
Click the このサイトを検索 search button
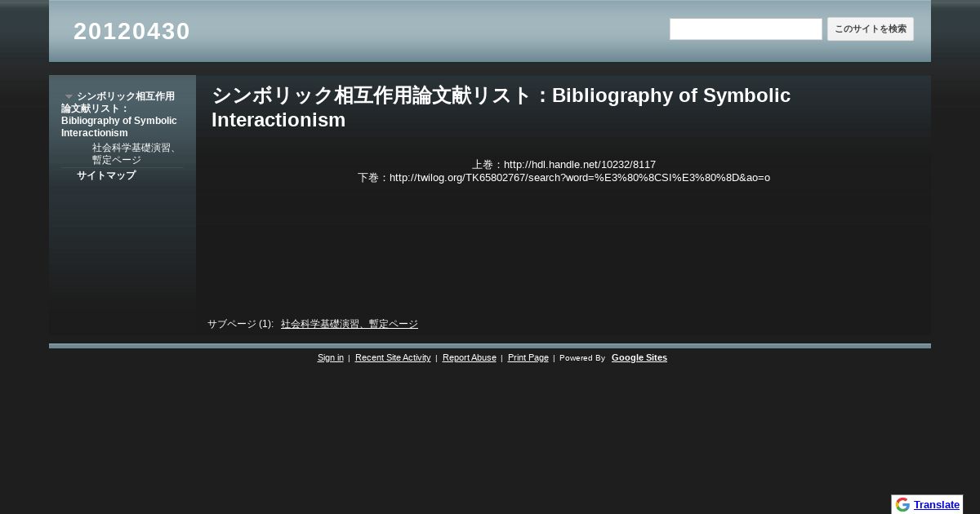[x=871, y=29]
